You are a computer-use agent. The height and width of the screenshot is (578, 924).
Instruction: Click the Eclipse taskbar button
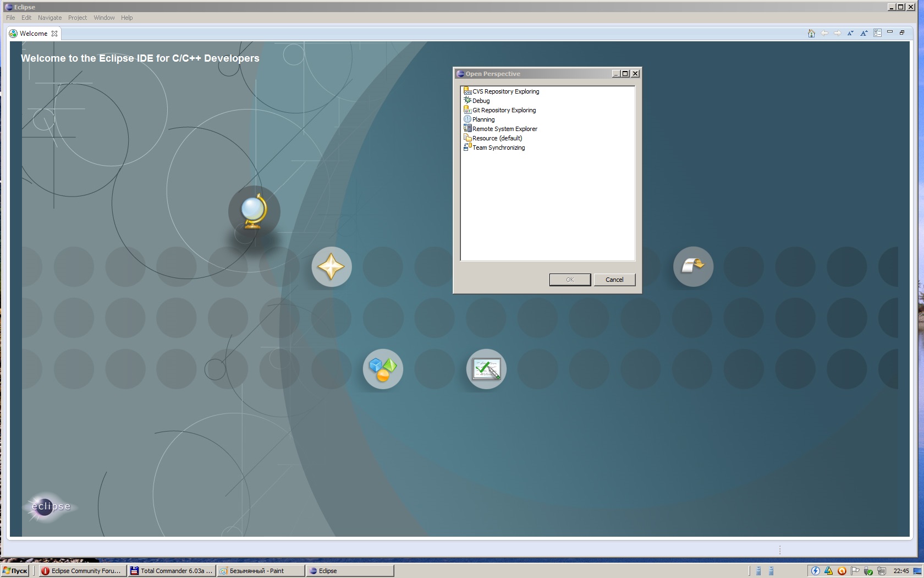[350, 571]
